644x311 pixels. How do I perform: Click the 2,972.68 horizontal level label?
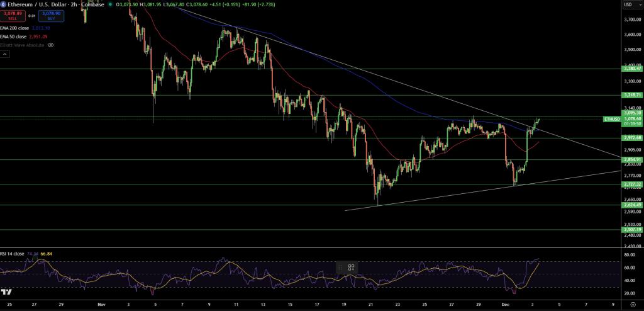point(631,137)
